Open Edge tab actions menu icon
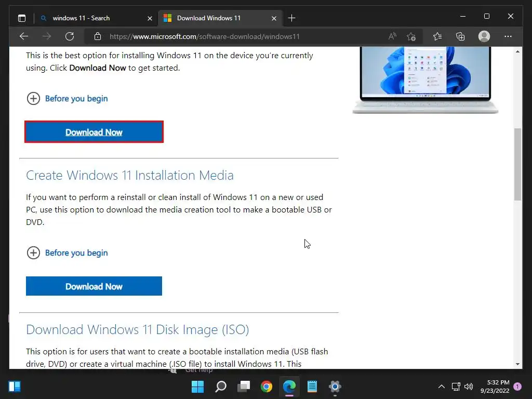 pos(22,18)
